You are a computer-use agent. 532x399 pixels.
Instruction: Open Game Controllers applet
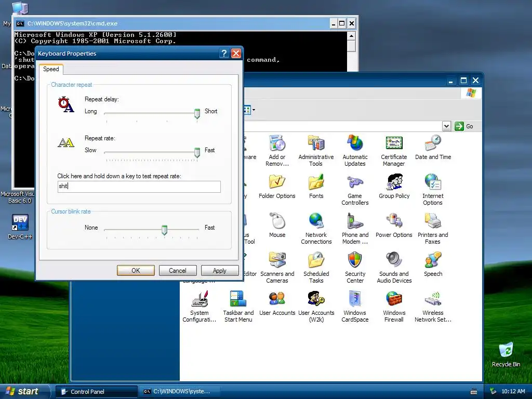(x=355, y=190)
